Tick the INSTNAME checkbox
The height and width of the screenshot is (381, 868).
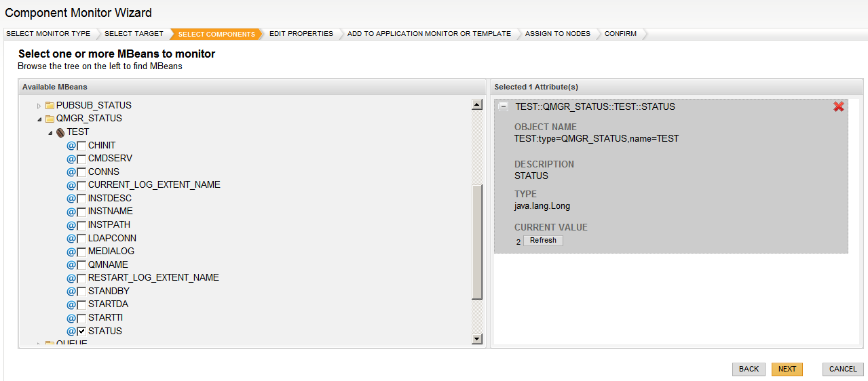[81, 212]
